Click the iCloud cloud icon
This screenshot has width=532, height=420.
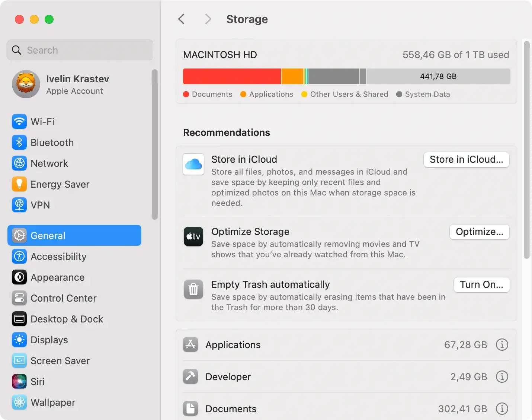[x=193, y=164]
